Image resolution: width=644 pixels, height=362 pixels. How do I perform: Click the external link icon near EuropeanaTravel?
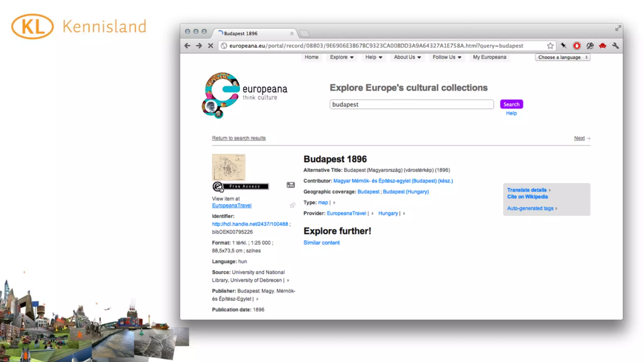point(292,205)
